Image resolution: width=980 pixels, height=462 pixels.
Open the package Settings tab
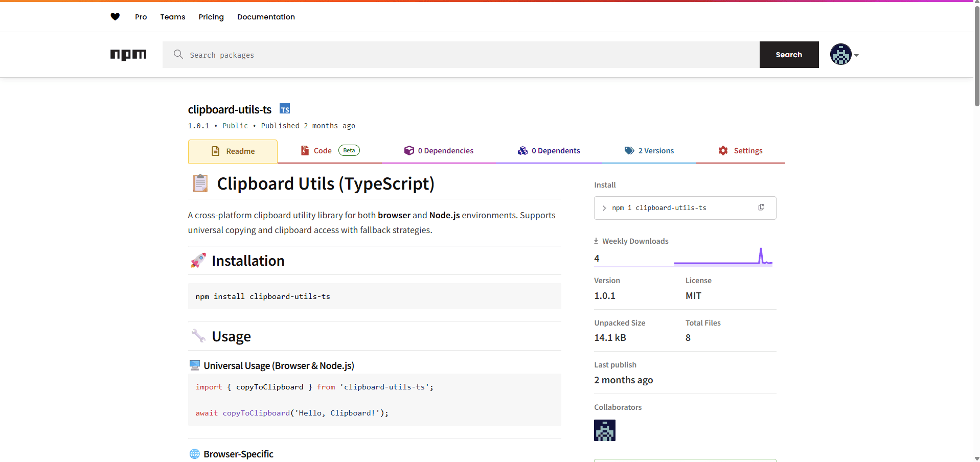click(740, 151)
